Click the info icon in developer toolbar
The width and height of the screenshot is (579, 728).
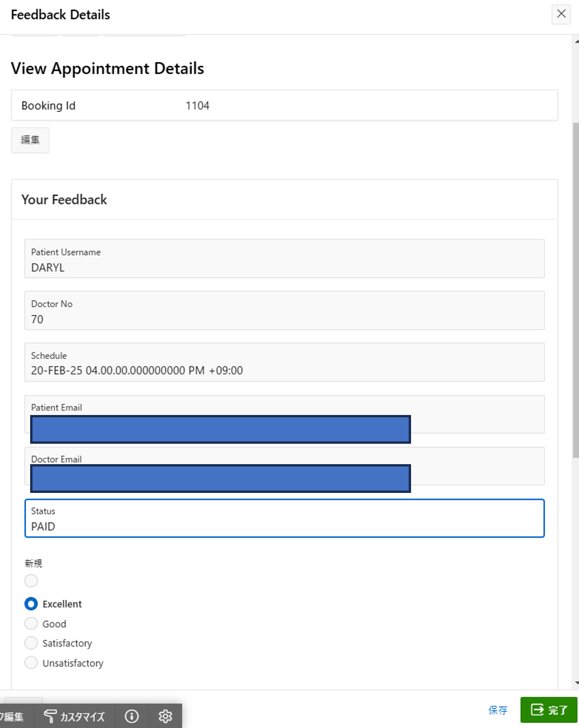(132, 716)
